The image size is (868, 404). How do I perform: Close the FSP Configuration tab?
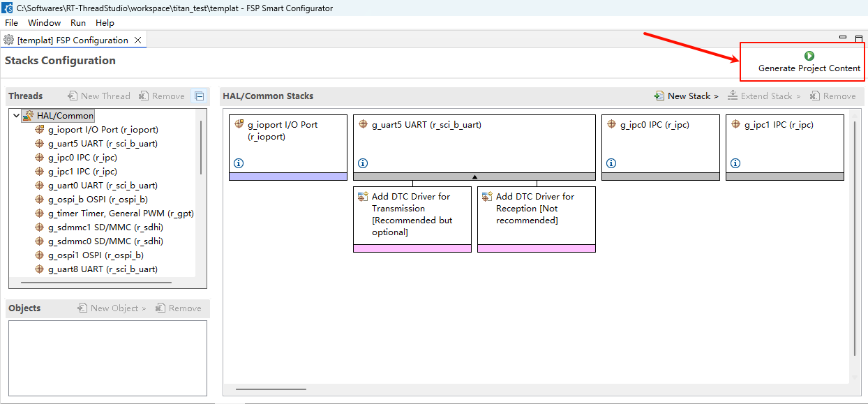[138, 40]
